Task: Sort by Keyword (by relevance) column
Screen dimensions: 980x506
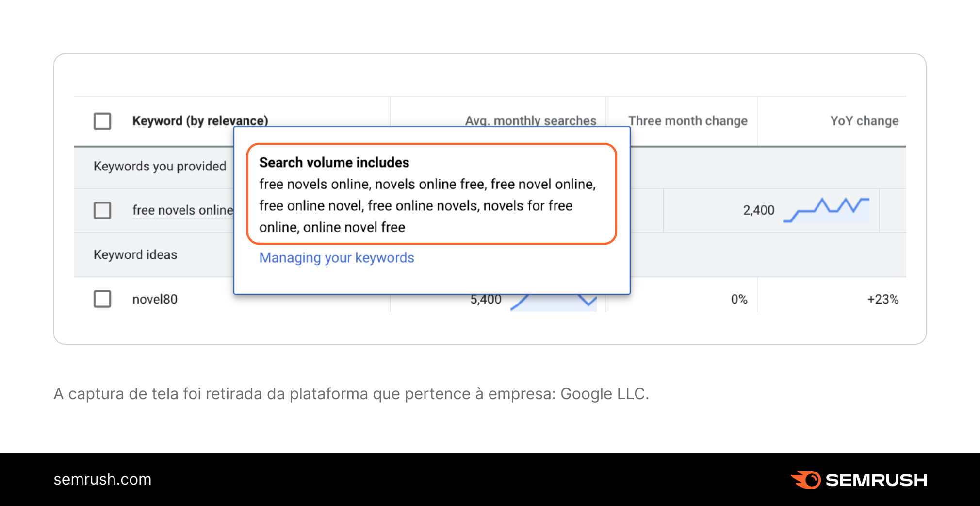Action: pyautogui.click(x=199, y=121)
